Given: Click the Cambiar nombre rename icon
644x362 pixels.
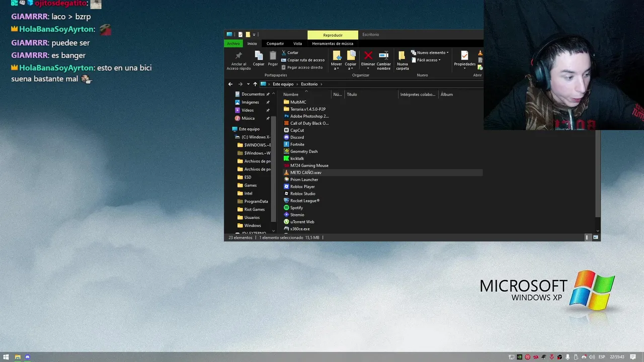Looking at the screenshot, I should point(383,55).
